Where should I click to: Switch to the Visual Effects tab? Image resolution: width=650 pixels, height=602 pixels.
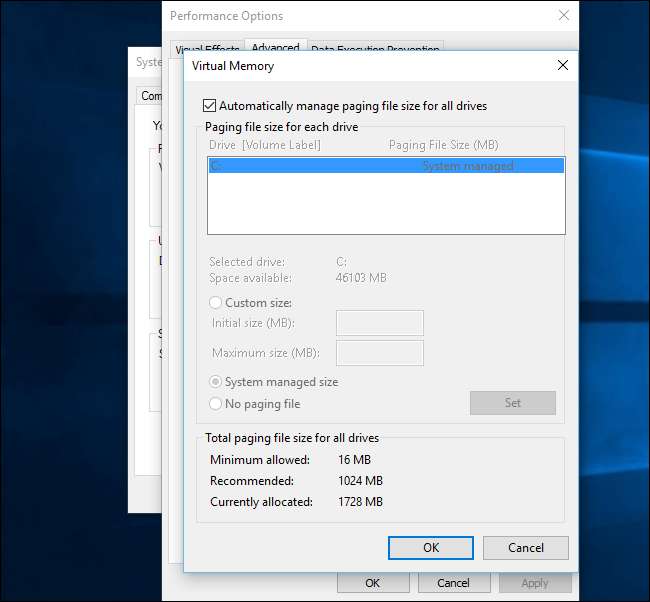(x=207, y=49)
